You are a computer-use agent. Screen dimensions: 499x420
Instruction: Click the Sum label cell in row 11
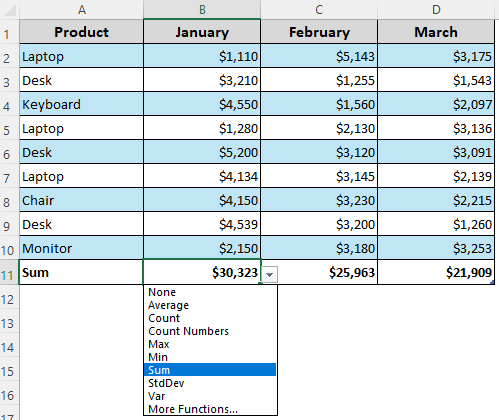(82, 272)
